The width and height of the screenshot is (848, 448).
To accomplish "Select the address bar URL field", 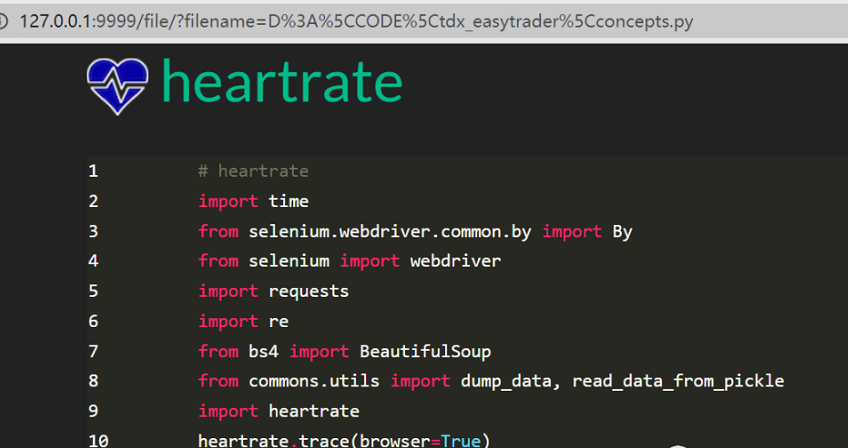I will point(356,22).
